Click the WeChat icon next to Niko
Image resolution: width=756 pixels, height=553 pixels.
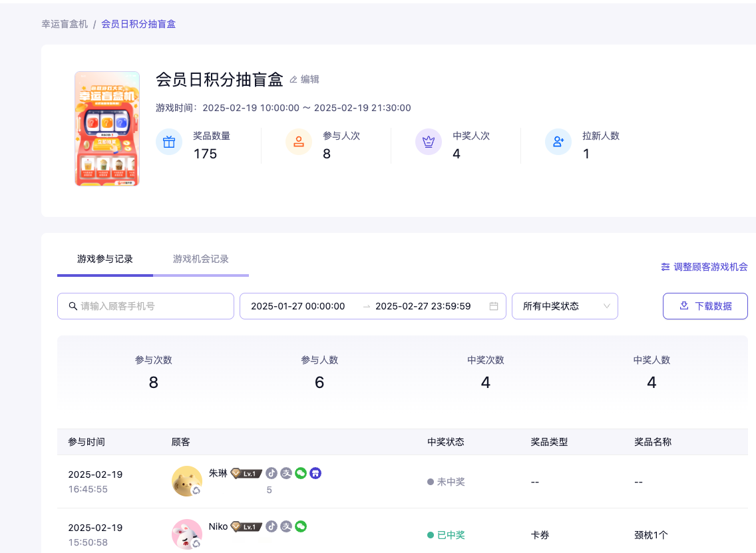pos(301,526)
